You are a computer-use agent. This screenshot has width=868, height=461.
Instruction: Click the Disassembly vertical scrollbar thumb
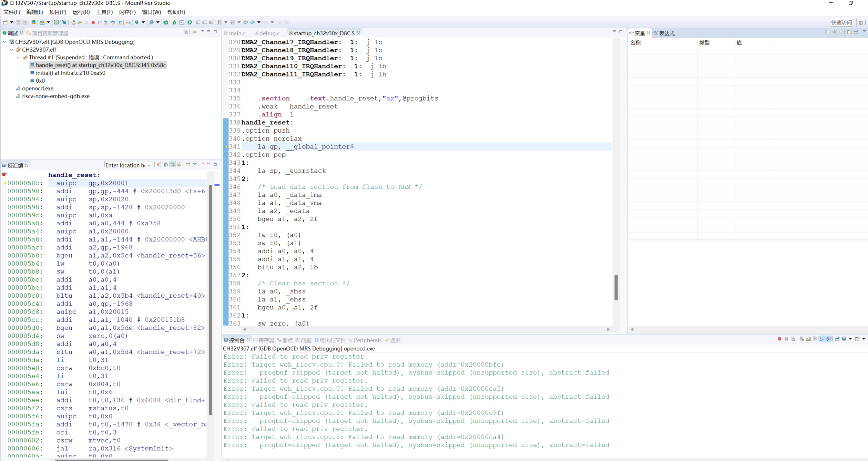click(x=210, y=300)
